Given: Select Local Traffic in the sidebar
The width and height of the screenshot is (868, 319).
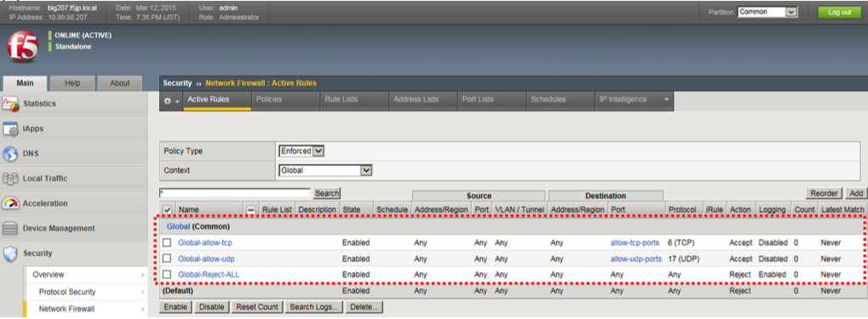Looking at the screenshot, I should pos(45,179).
